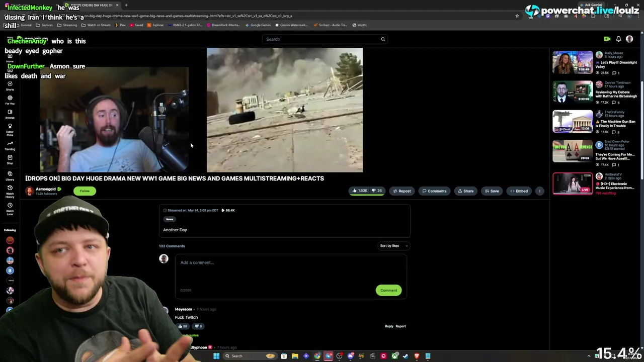Save the video
644x362 pixels.
[x=492, y=191]
